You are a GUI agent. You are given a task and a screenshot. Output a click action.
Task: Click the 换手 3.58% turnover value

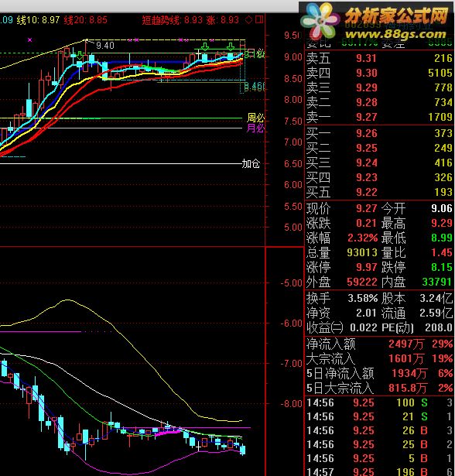point(363,299)
